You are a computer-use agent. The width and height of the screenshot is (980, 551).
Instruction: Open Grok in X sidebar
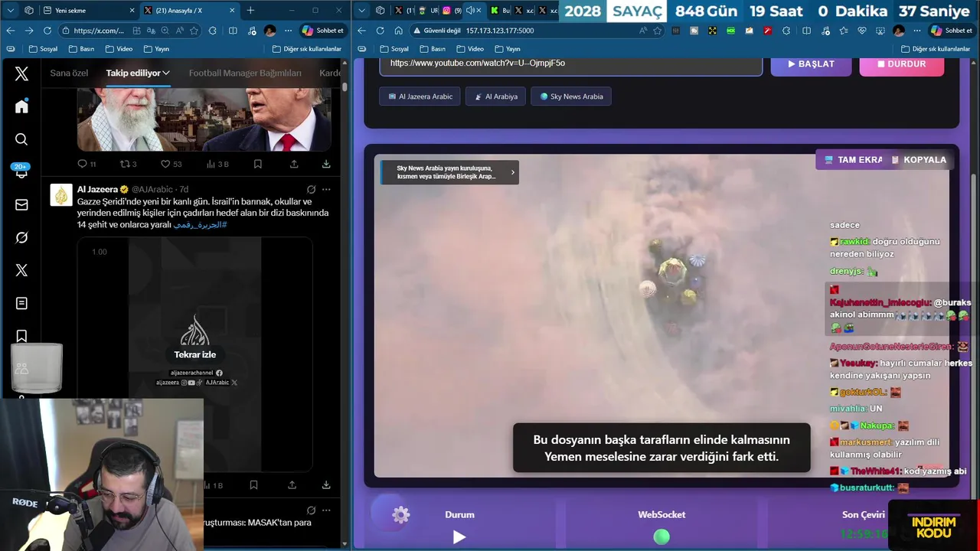coord(21,238)
